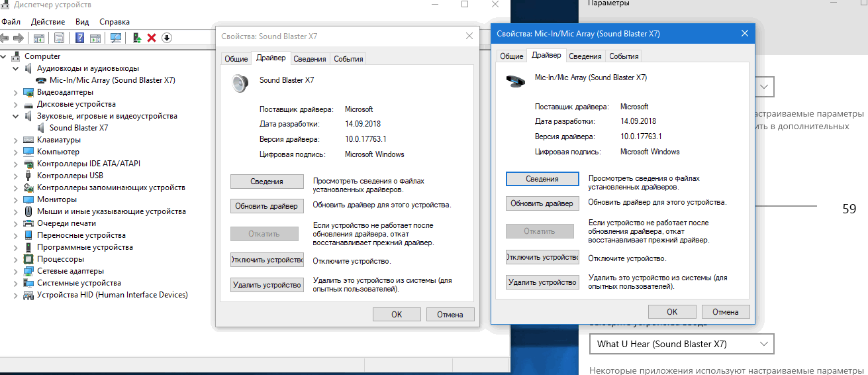The height and width of the screenshot is (375, 868).
Task: Disable device via the black down-arrow circle icon
Action: (166, 38)
